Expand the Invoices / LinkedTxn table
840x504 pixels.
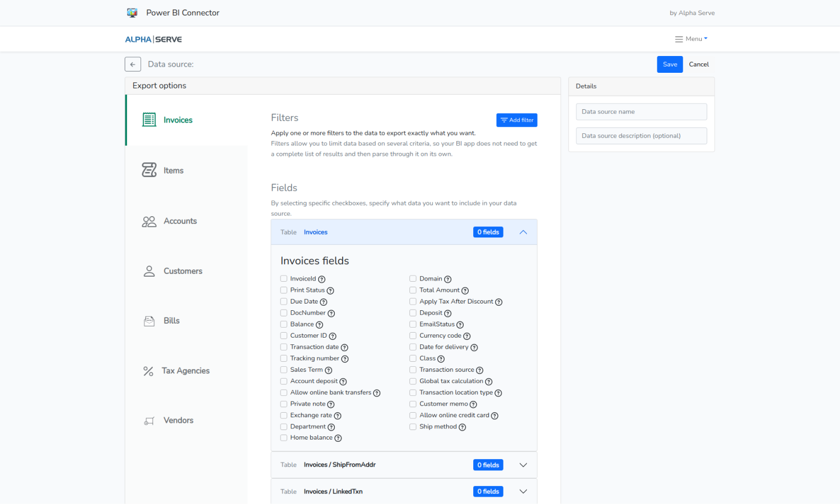coord(523,492)
